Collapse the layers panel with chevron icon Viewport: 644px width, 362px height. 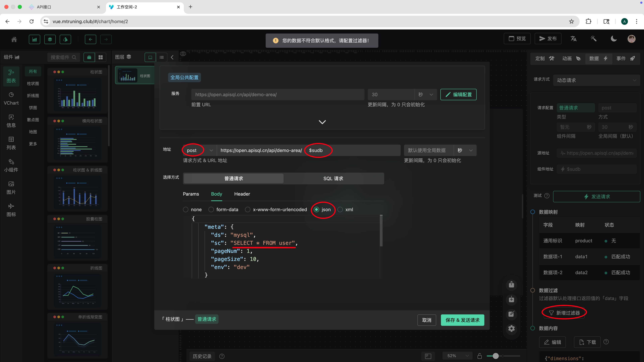click(x=172, y=57)
